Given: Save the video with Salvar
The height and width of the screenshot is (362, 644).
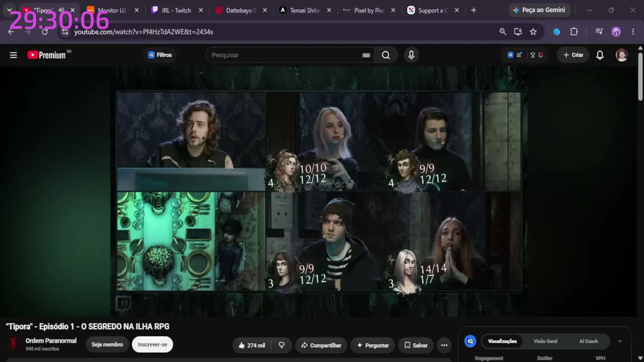Looking at the screenshot, I should click(416, 345).
